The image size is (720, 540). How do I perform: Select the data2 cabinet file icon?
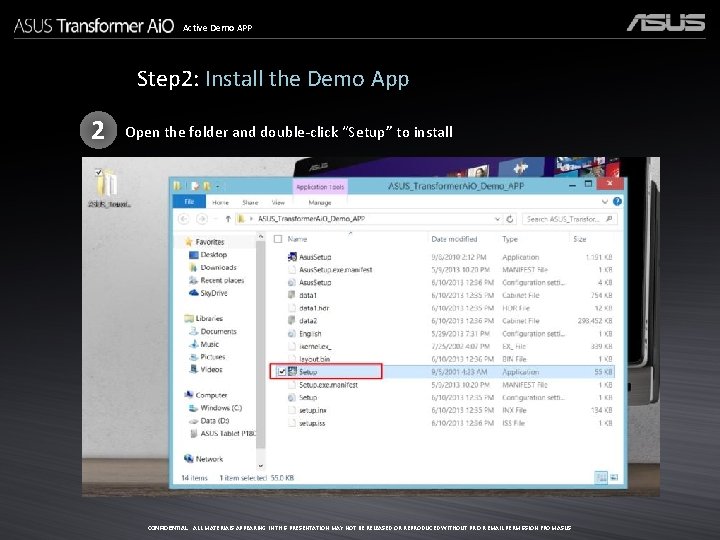(292, 321)
